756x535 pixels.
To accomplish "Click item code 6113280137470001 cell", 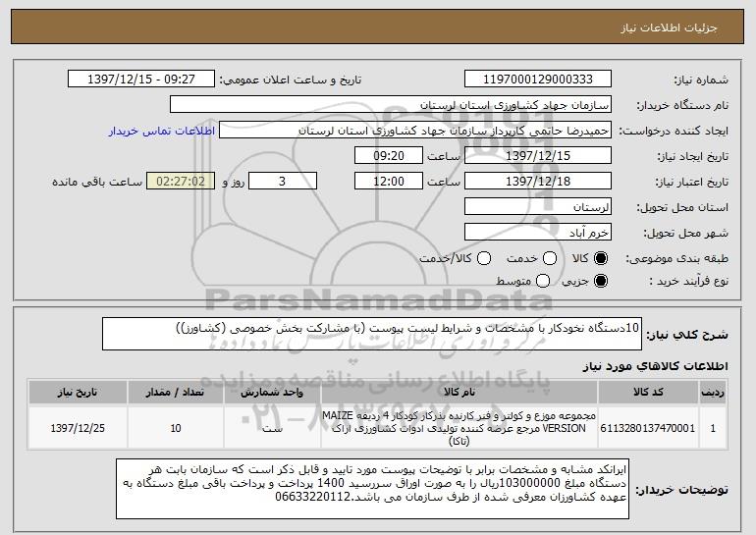I will [x=648, y=428].
